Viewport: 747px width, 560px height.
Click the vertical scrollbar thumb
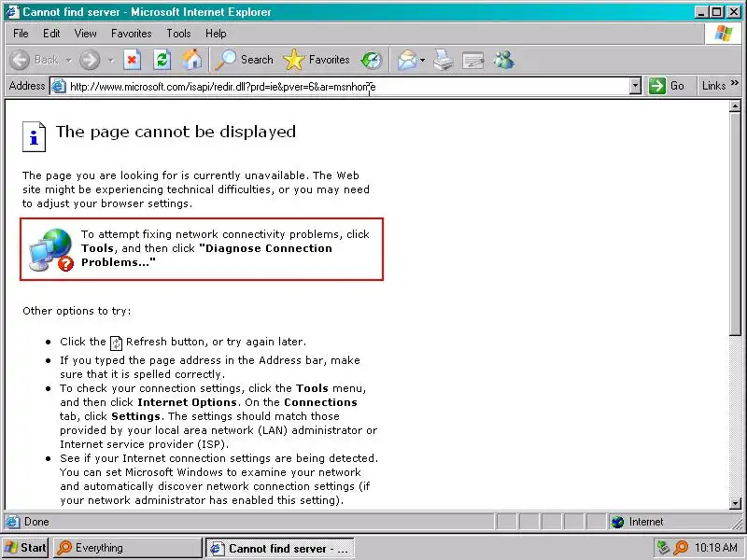click(x=735, y=224)
